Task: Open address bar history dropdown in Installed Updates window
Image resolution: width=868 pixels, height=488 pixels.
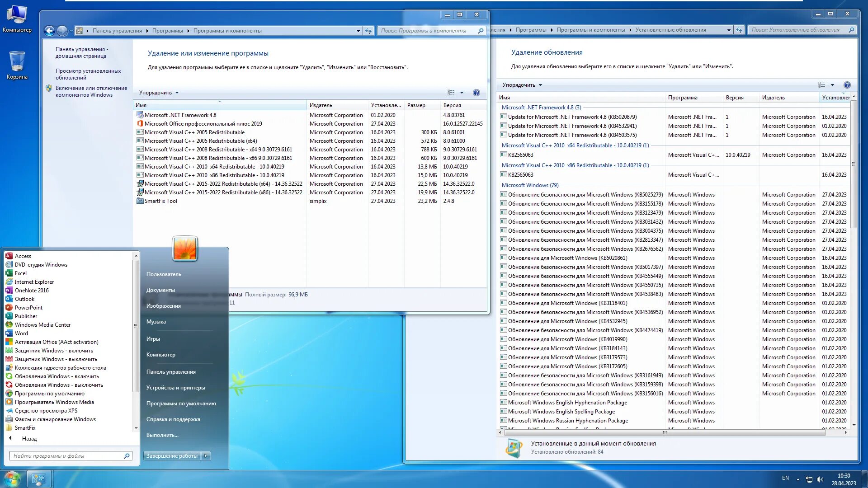Action: tap(729, 30)
